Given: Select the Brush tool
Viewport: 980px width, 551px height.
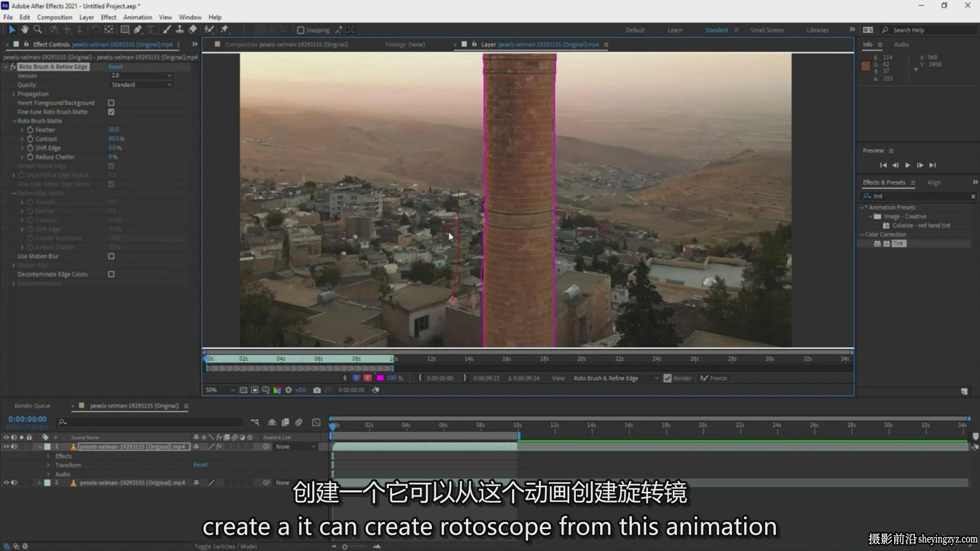Looking at the screenshot, I should point(167,30).
